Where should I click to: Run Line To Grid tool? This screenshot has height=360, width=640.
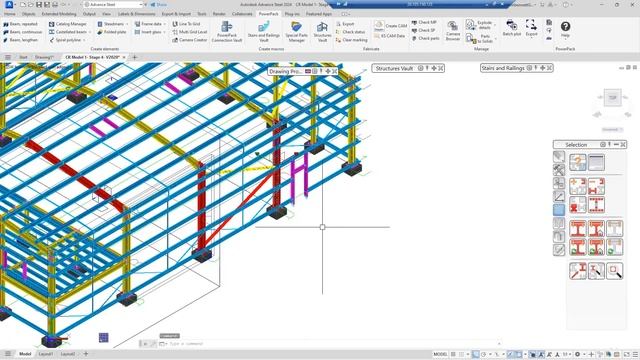coord(186,24)
